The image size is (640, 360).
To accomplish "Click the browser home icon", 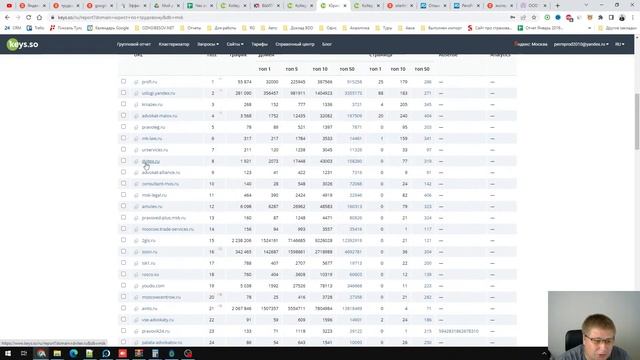I will (x=39, y=18).
